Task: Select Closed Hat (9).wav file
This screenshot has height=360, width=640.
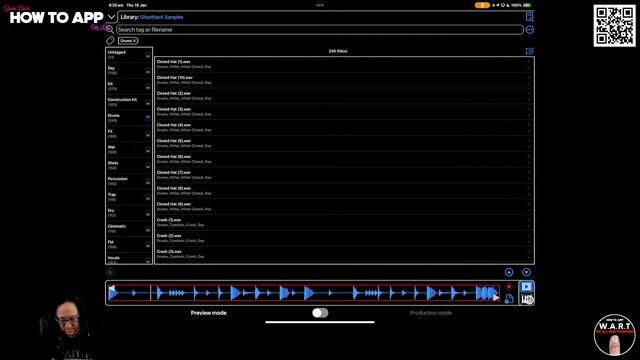Action: [344, 207]
